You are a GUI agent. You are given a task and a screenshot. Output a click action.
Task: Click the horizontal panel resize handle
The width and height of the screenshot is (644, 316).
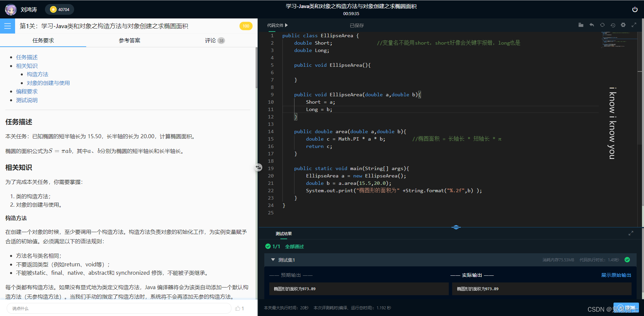pyautogui.click(x=456, y=227)
